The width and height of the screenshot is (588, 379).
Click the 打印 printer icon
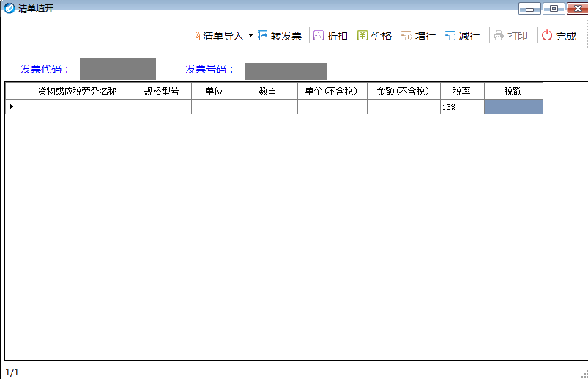pyautogui.click(x=499, y=36)
